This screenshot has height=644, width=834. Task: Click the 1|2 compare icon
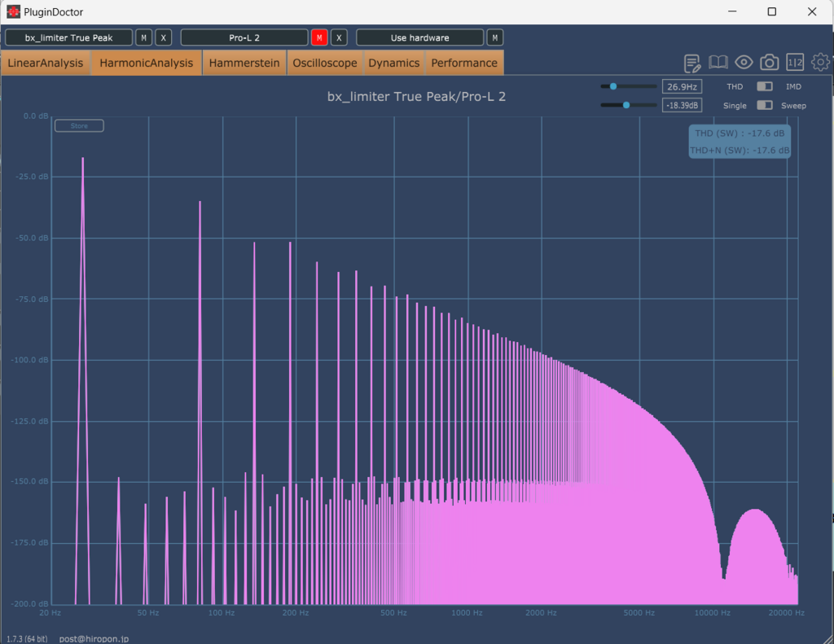795,63
